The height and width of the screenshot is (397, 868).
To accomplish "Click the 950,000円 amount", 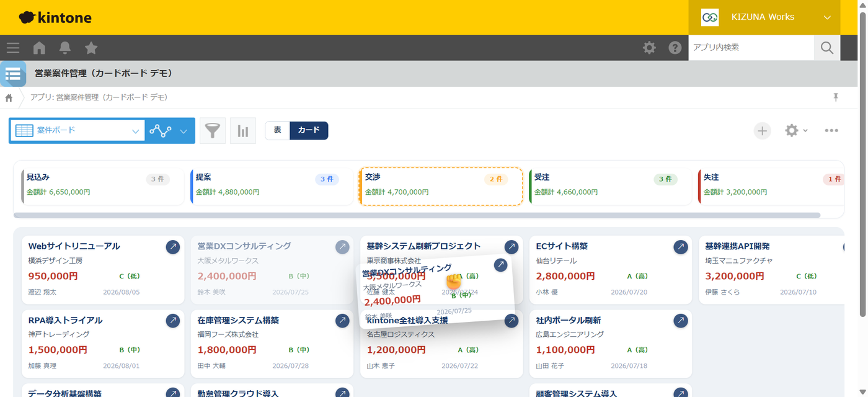I will [x=53, y=276].
